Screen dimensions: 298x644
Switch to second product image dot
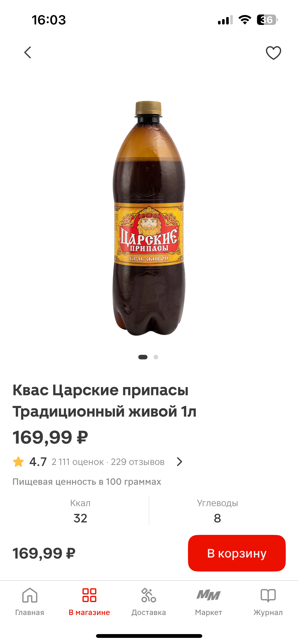coord(156,357)
